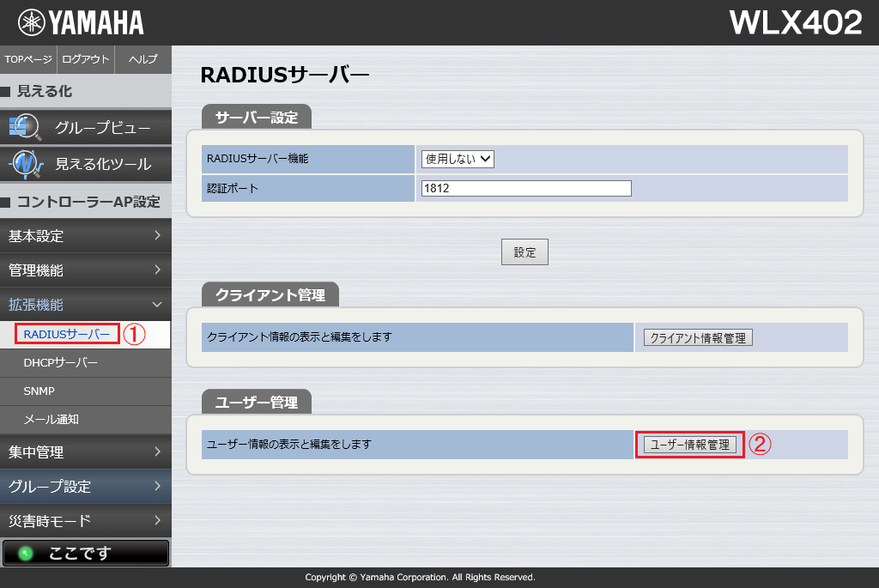Screen dimensions: 879x588
Task: Open クライアント情報管理
Action: coord(697,337)
